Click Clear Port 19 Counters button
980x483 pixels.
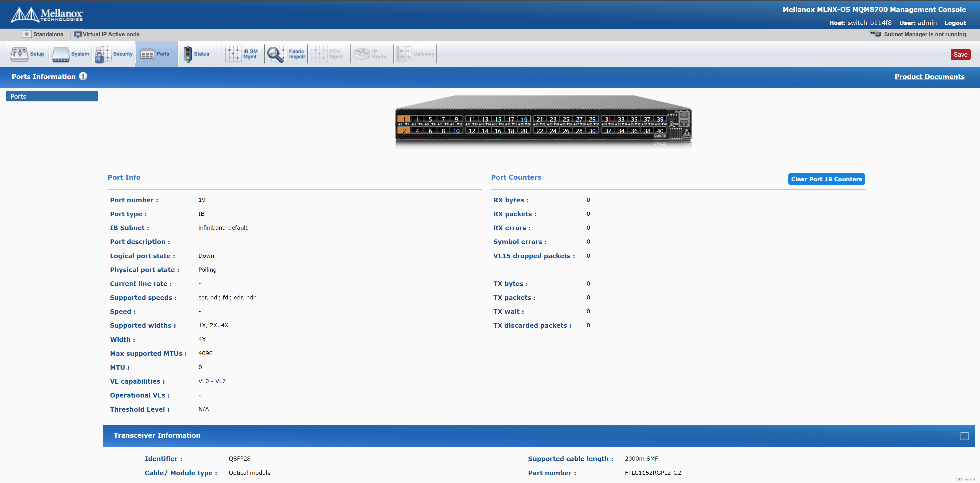click(826, 179)
